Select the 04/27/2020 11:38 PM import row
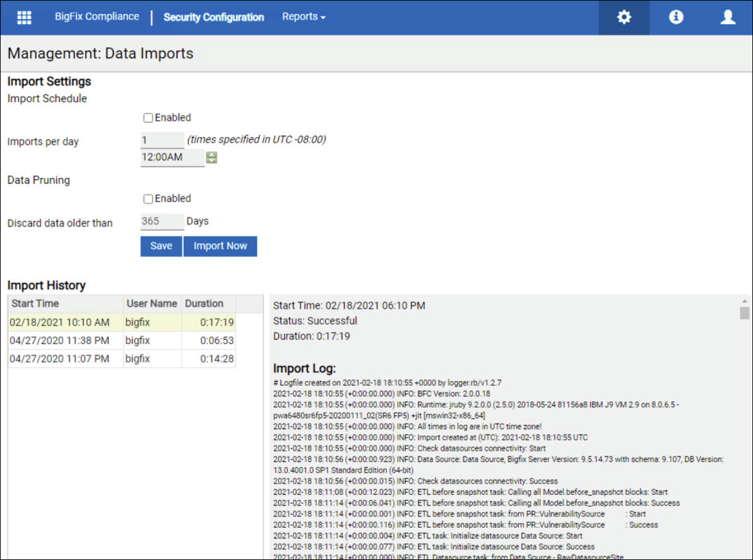Image resolution: width=753 pixels, height=560 pixels. (x=60, y=341)
